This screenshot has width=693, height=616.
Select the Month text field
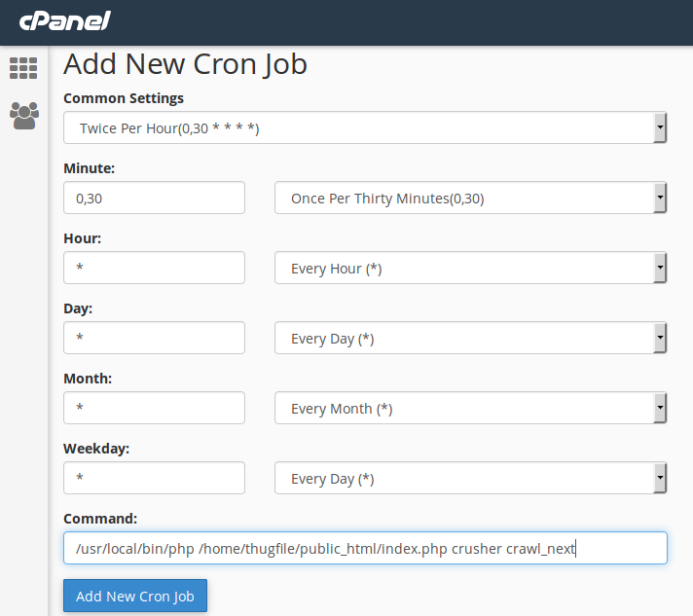tap(154, 408)
